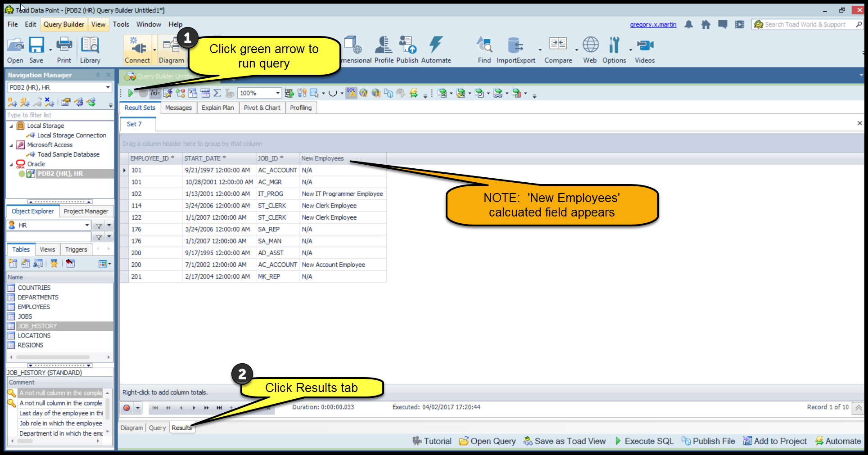The height and width of the screenshot is (455, 868).
Task: Click Publish File in the bottom bar
Action: [x=708, y=441]
